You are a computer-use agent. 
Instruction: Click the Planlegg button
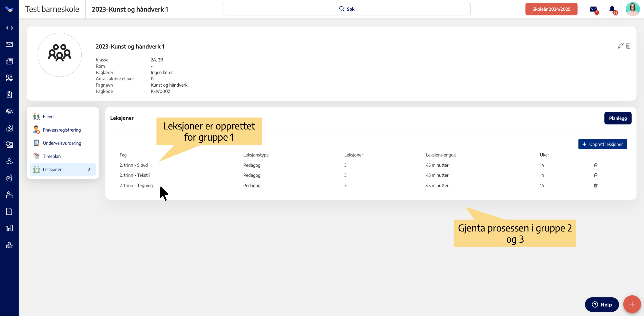tap(618, 118)
